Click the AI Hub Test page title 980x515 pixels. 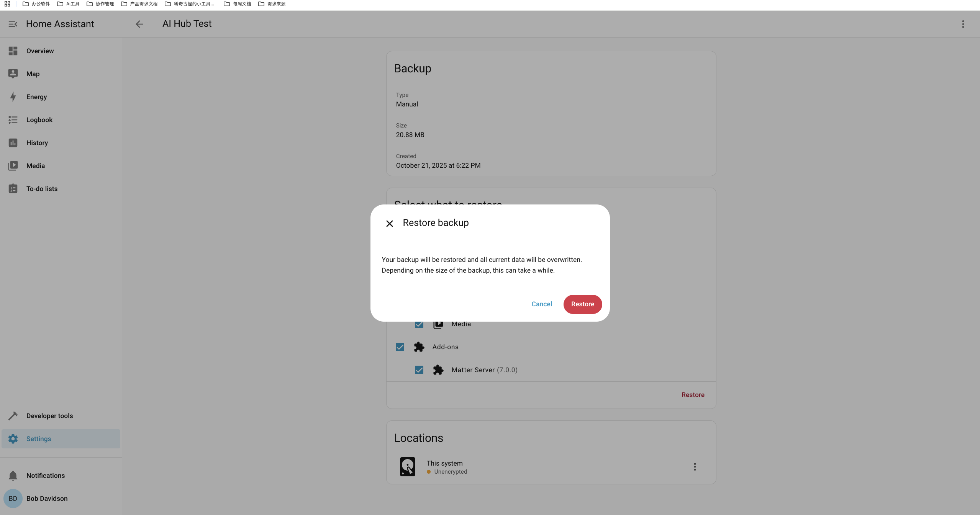(x=187, y=24)
